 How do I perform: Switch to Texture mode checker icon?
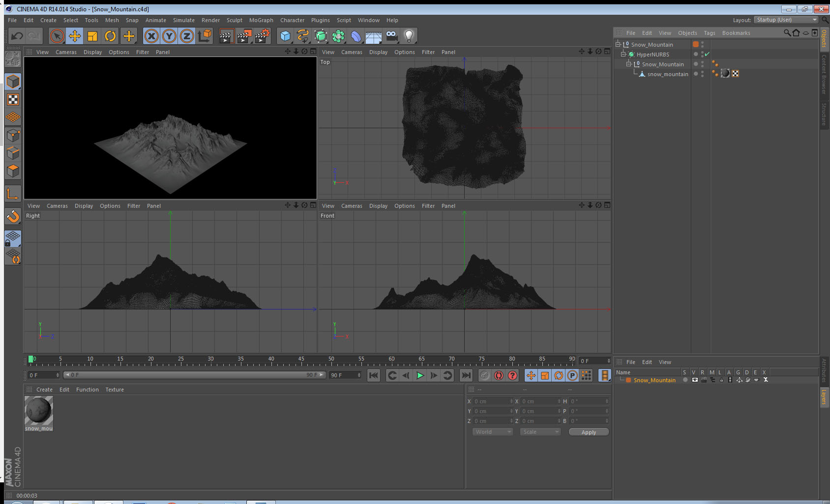pyautogui.click(x=13, y=100)
